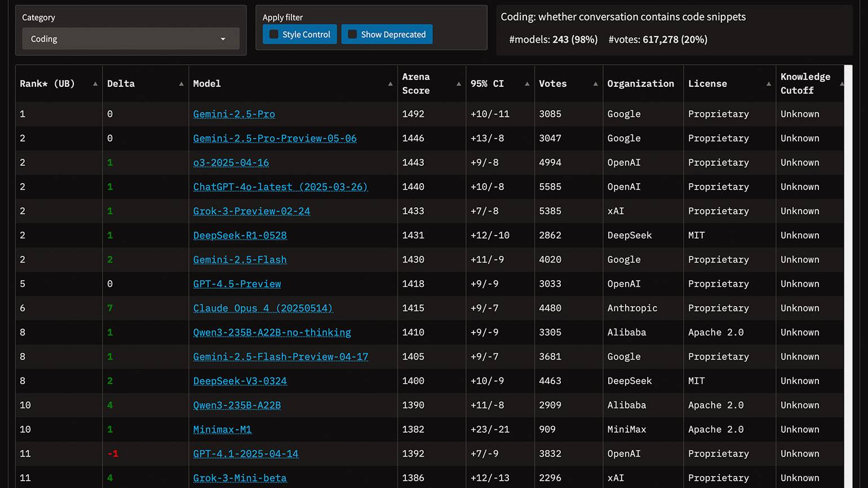
Task: Open Gemini-2.5-Pro-Preview-05-06 link
Action: pos(274,138)
